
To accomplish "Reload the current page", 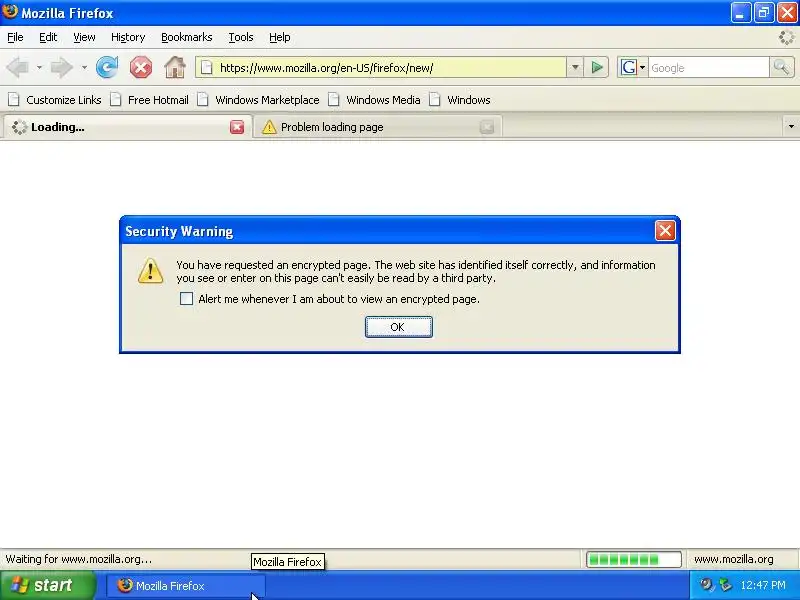I will 107,67.
